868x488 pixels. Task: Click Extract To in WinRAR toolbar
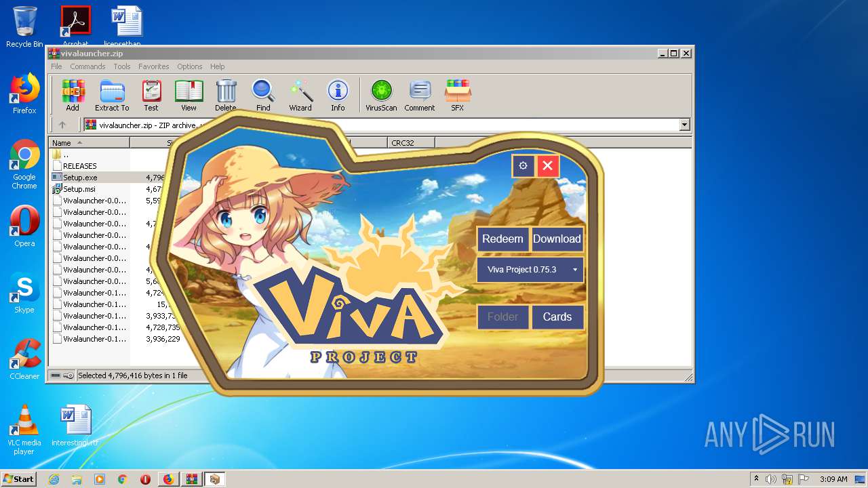tap(112, 96)
